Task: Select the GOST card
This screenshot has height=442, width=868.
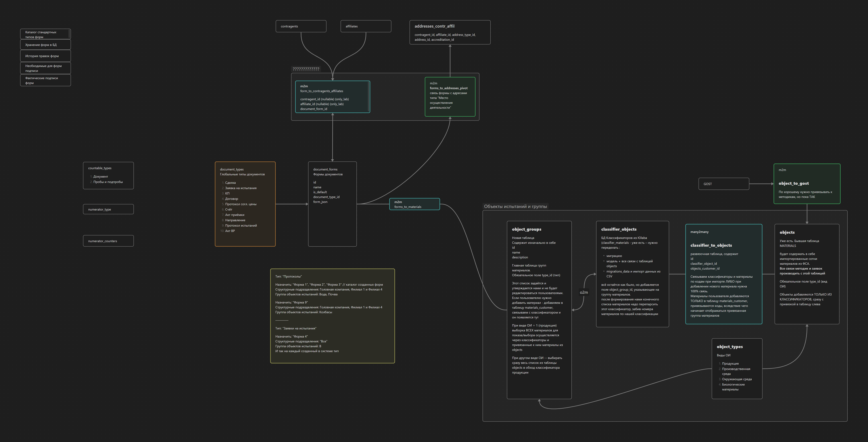Action: point(723,184)
